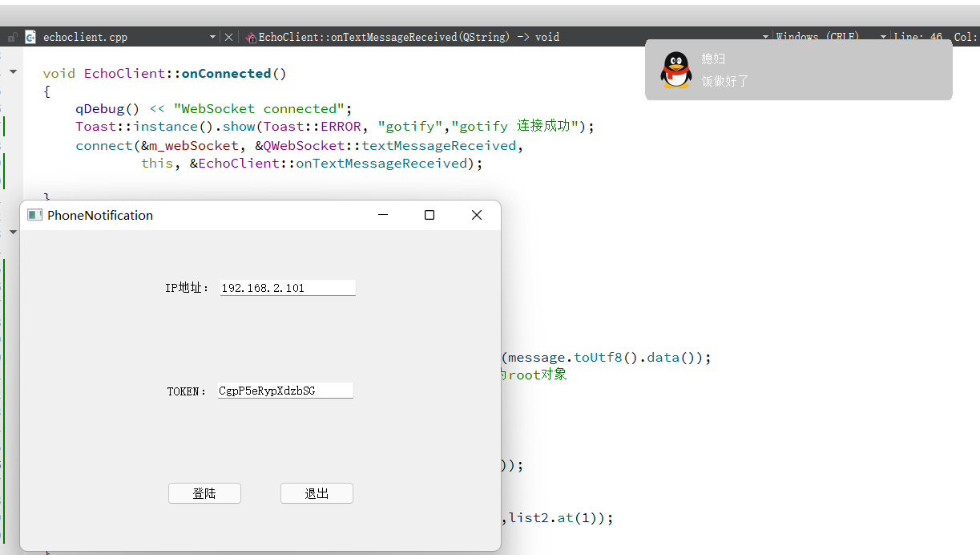Close the echoclient.cpp document
The height and width of the screenshot is (555, 980).
click(228, 37)
